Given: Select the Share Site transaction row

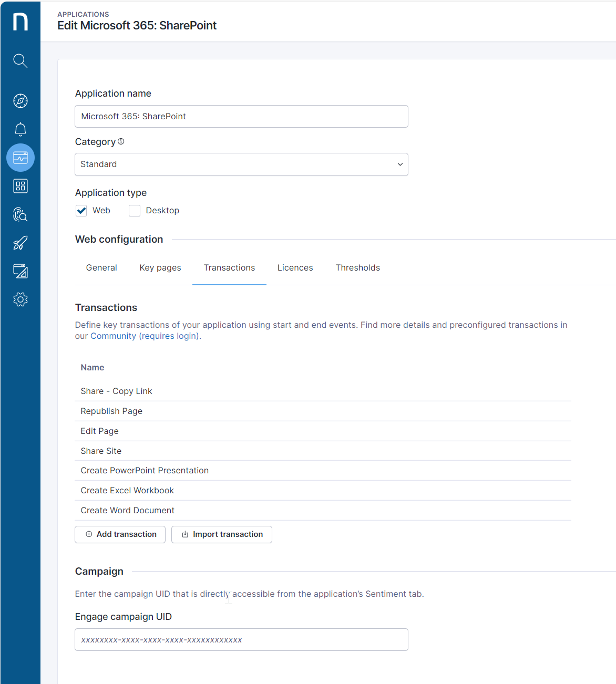Looking at the screenshot, I should pos(323,451).
